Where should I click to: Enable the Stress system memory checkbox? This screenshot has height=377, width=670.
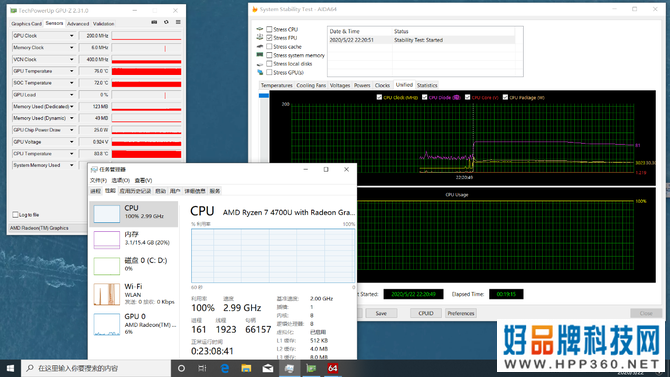pos(269,55)
